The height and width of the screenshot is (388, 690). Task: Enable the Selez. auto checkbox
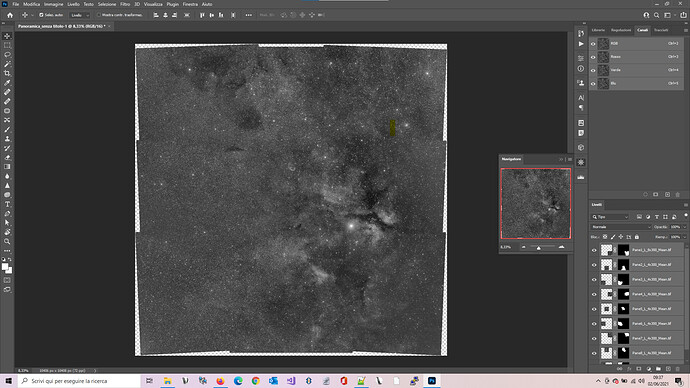click(x=41, y=15)
